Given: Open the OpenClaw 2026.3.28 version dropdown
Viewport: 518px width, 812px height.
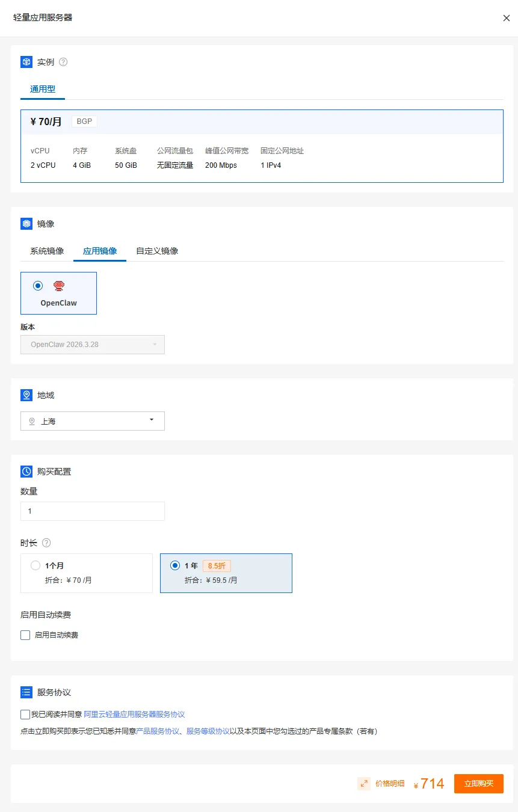Looking at the screenshot, I should pos(93,345).
